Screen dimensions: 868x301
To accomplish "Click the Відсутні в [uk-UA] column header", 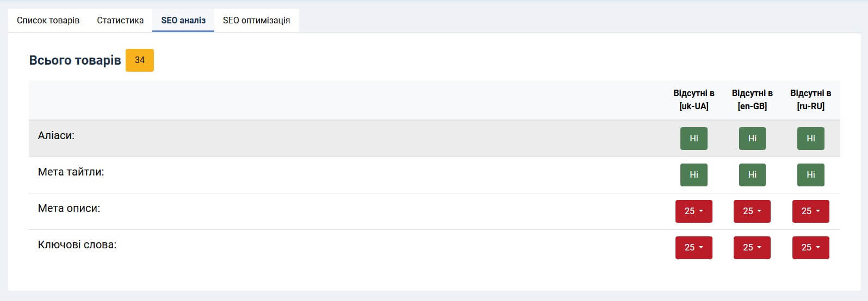I will (x=693, y=99).
